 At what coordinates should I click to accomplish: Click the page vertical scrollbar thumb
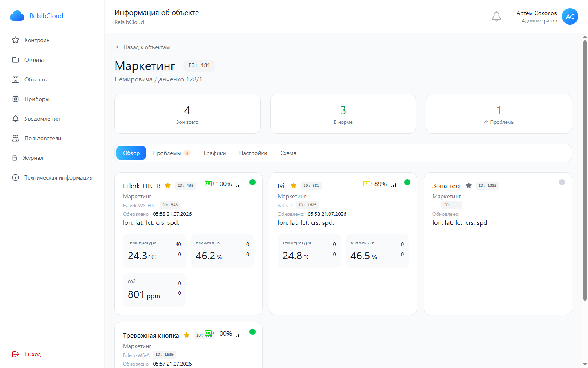(x=585, y=171)
